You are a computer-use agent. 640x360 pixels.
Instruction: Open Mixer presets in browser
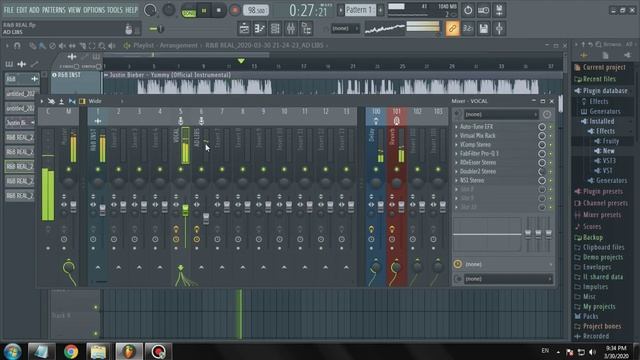coord(602,215)
